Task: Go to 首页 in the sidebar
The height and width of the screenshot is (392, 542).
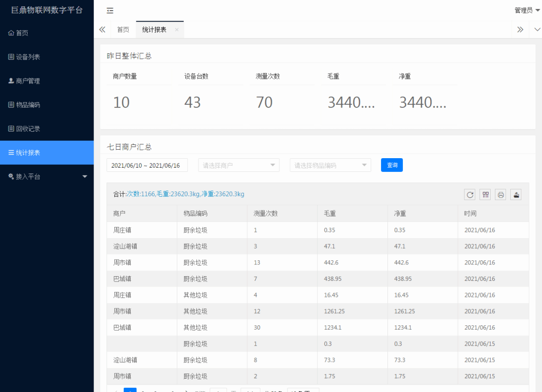Action: tap(47, 33)
